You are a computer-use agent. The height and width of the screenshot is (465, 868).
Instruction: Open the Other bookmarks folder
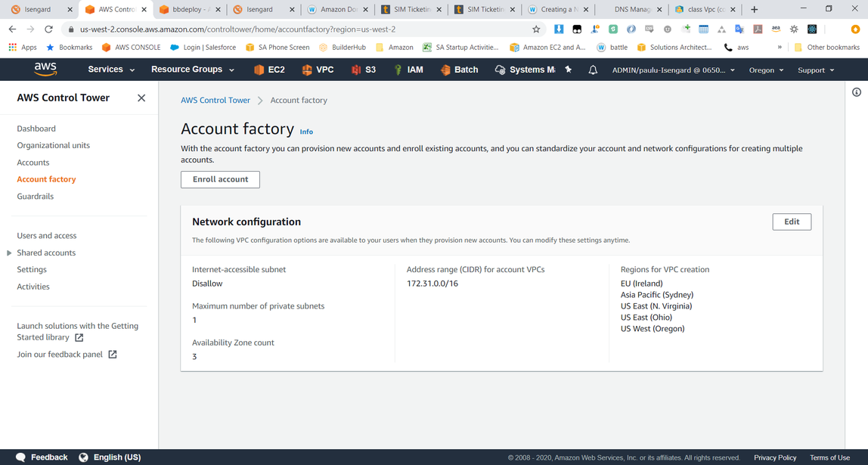point(827,47)
